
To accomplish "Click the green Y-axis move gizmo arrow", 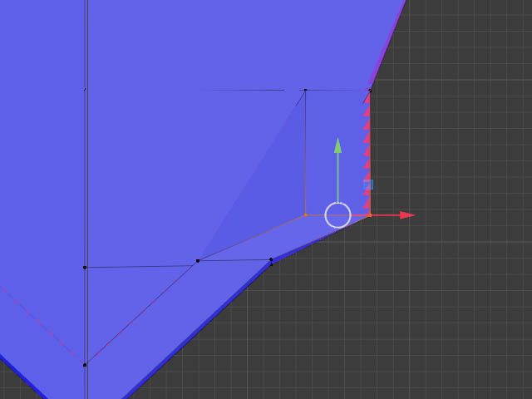I will tap(337, 145).
